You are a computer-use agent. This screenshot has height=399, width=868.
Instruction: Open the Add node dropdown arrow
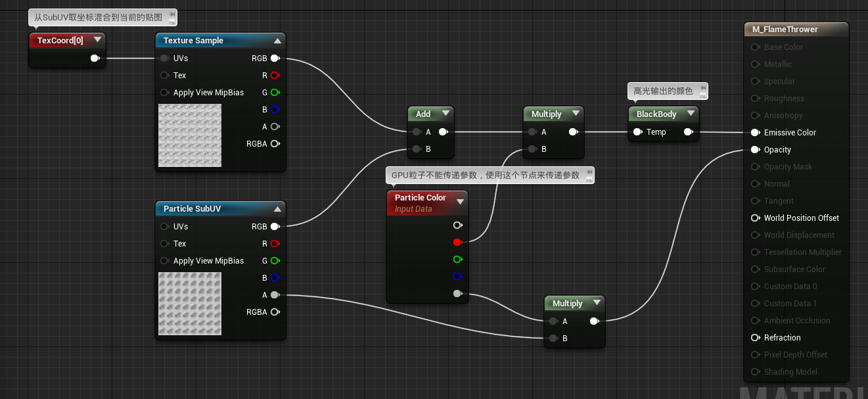tap(446, 113)
